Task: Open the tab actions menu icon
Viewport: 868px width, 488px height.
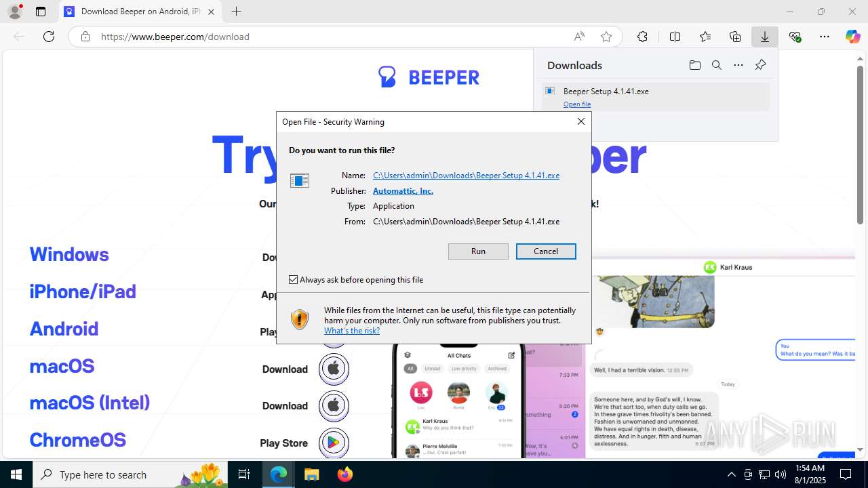Action: pyautogui.click(x=41, y=12)
